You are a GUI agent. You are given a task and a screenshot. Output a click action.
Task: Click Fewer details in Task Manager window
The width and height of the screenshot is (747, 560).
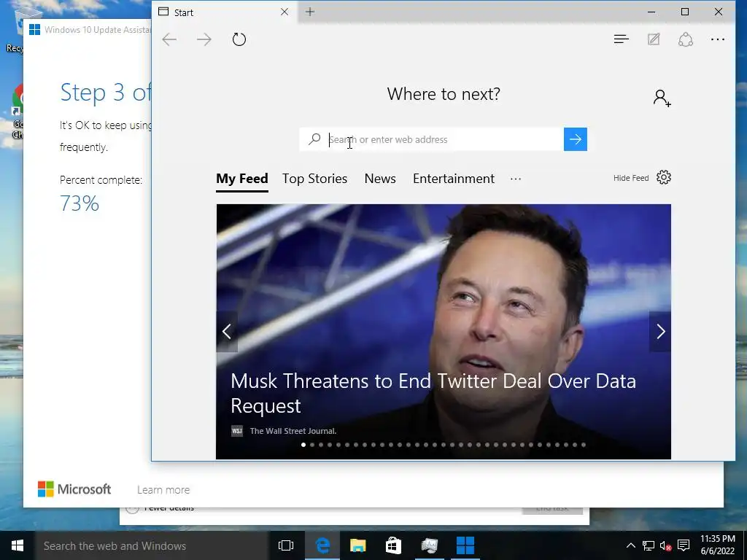(x=169, y=509)
